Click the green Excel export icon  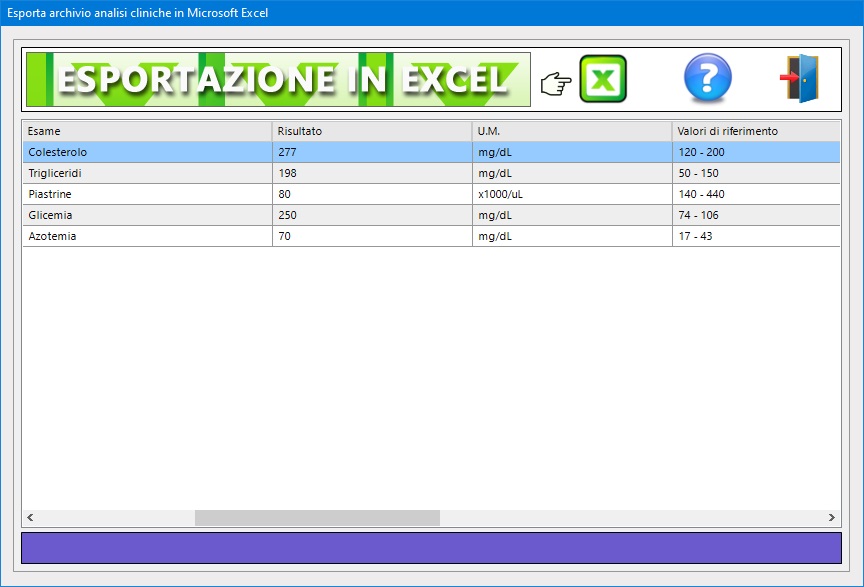(x=603, y=79)
